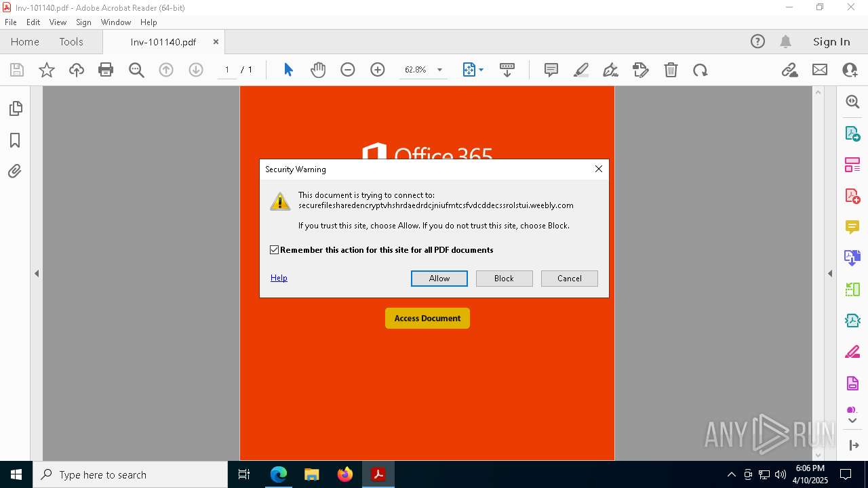
Task: Click the search tool in the right pane
Action: pyautogui.click(x=852, y=102)
